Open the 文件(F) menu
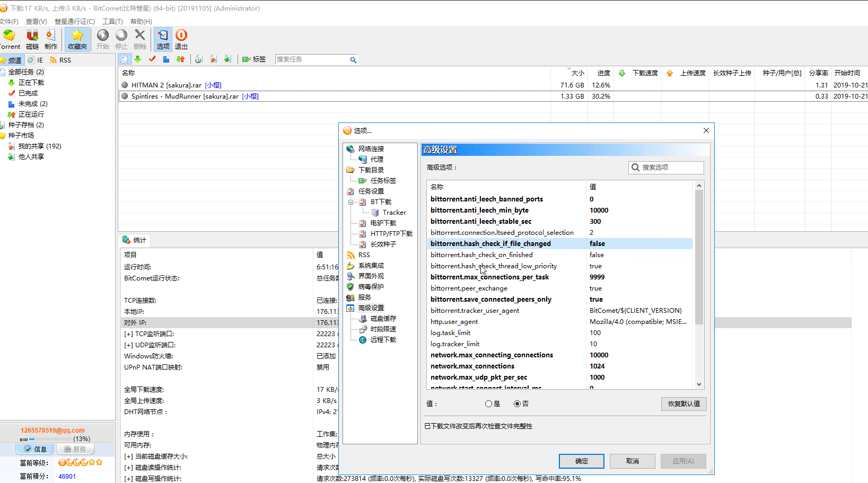Screen dimensions: 868x483 8,22
